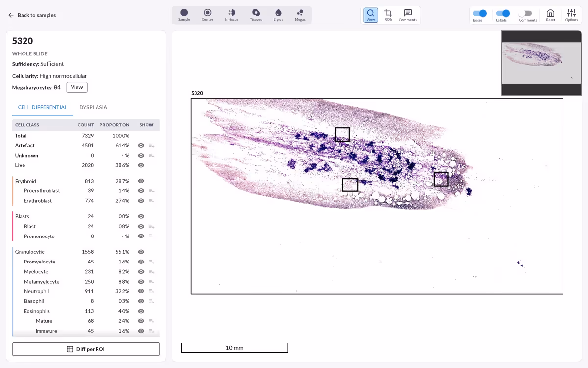Click the Count column header
Screen dimensions: 588x368
point(85,125)
